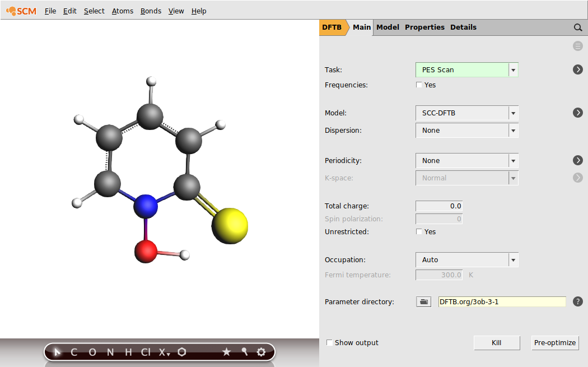The image size is (588, 367).
Task: Click the greyed K-space arrow button
Action: point(578,178)
